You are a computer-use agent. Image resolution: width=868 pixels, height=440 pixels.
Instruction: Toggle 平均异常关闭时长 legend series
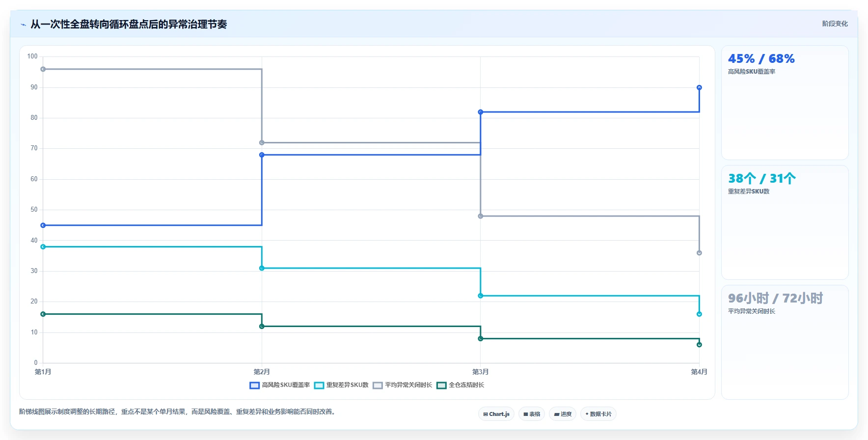point(403,385)
